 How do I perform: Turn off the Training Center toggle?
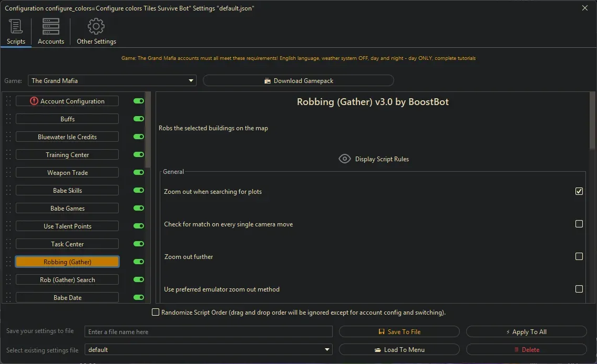[139, 154]
